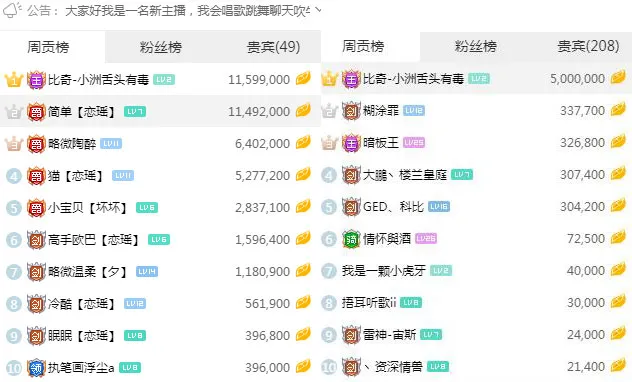Click the gold crown rank-1 icon on left
The height and width of the screenshot is (382, 632).
click(14, 79)
